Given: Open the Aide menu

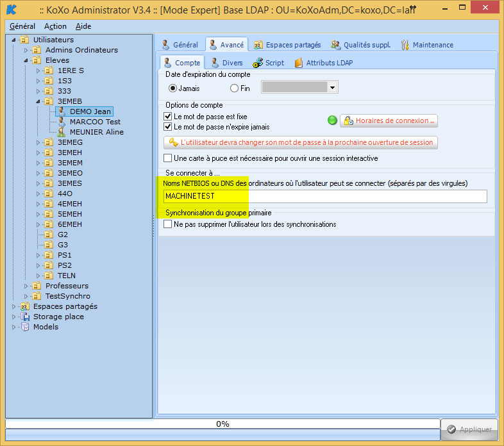Looking at the screenshot, I should 83,26.
